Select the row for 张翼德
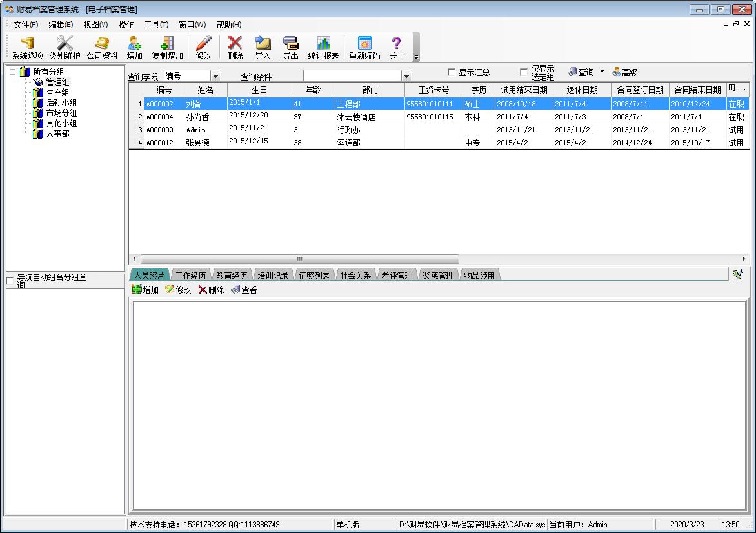This screenshot has width=756, height=533. [439, 143]
